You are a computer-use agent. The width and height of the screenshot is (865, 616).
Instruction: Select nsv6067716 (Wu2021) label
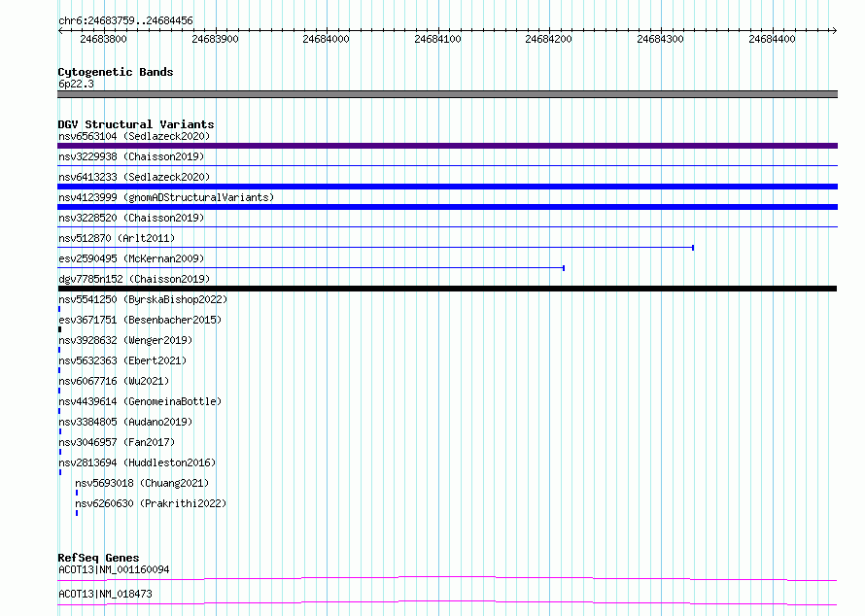(x=114, y=381)
